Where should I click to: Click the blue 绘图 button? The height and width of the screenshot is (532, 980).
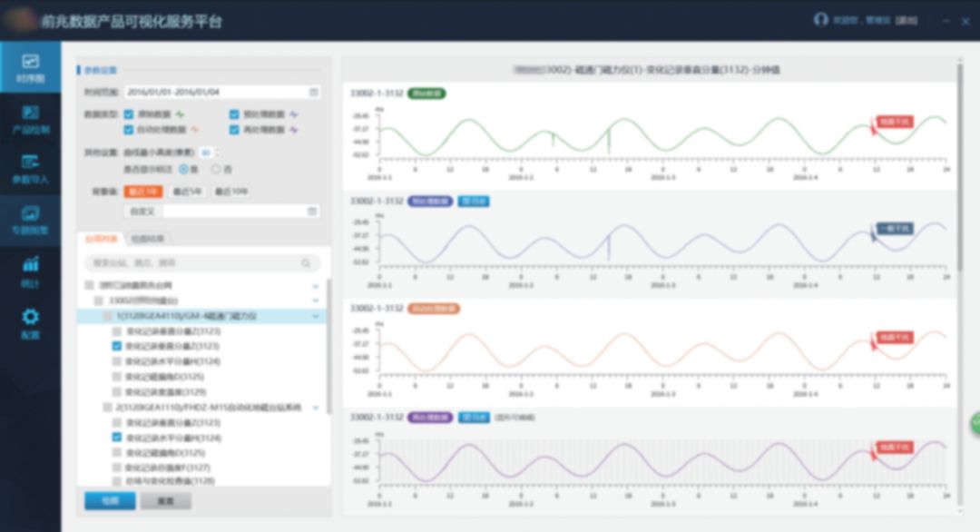[x=110, y=501]
